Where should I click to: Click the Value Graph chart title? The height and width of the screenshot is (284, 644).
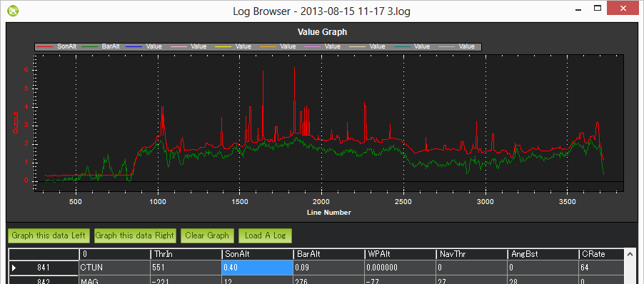(322, 31)
